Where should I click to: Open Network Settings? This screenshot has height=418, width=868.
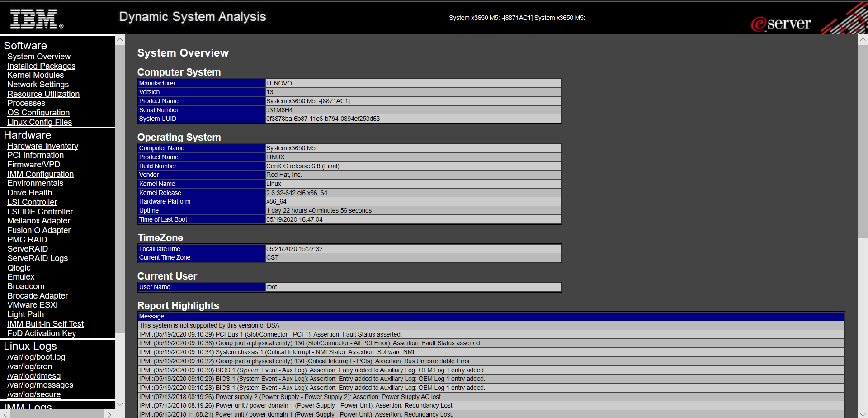38,85
